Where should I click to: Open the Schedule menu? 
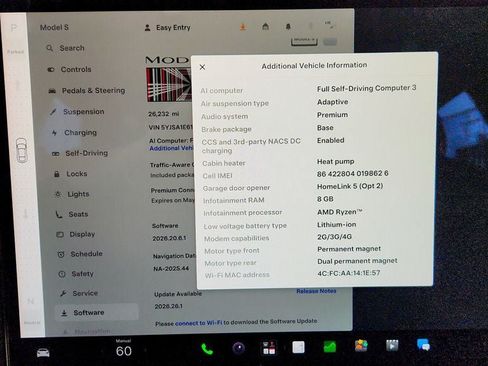80,254
